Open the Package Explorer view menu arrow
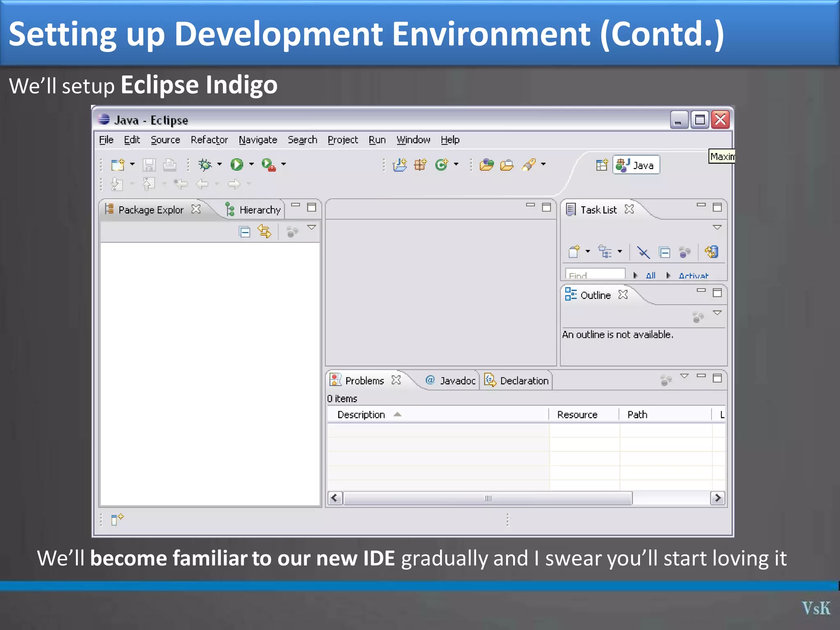This screenshot has height=630, width=840. click(x=312, y=227)
